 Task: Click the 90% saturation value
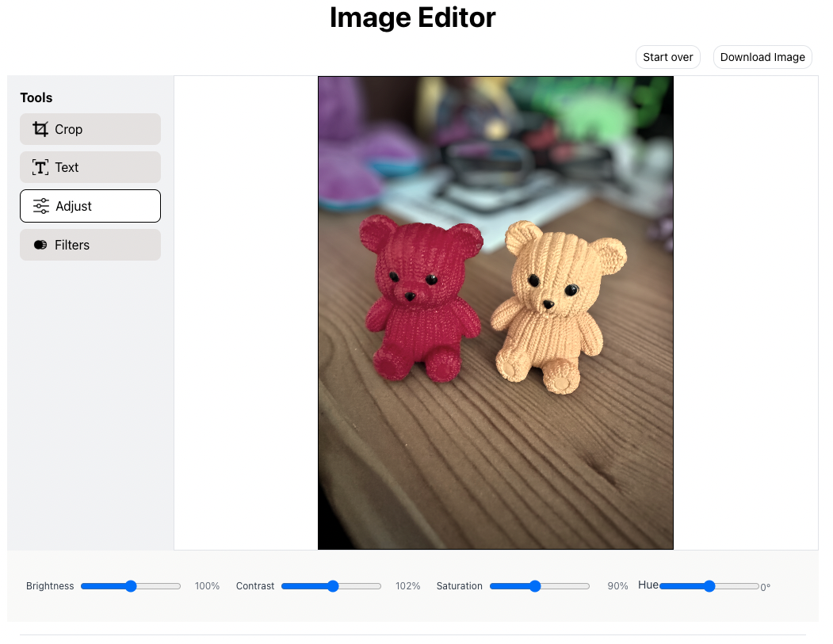click(x=617, y=586)
